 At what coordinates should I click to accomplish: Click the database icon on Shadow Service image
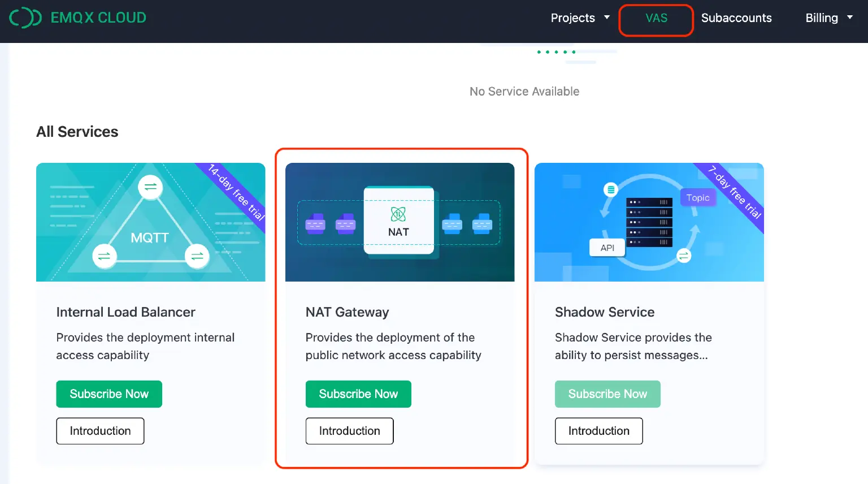pos(611,190)
